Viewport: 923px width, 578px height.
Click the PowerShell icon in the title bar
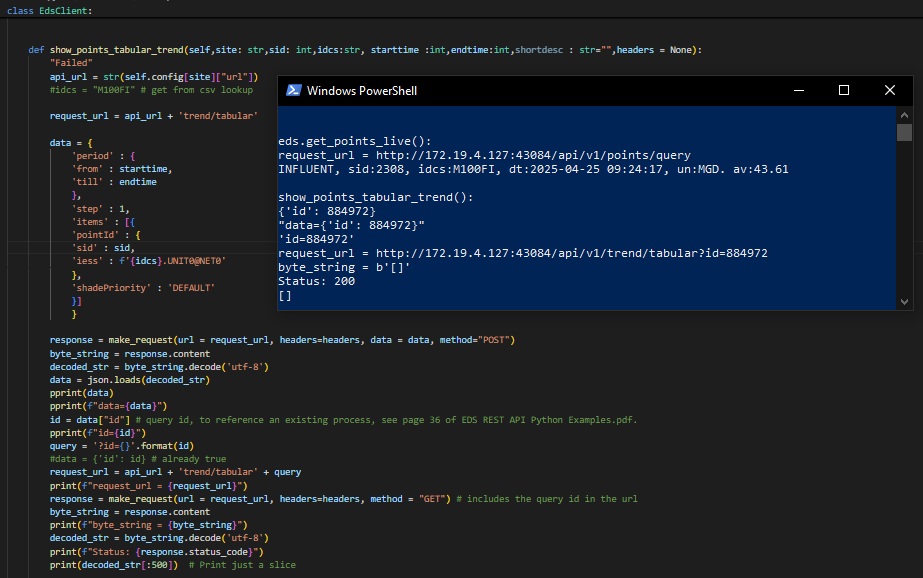[x=294, y=90]
